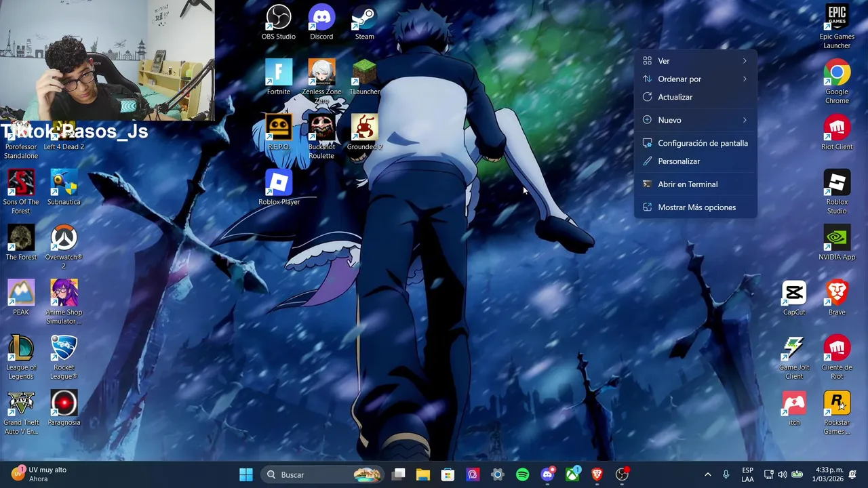This screenshot has width=868, height=488.
Task: Select the Cliente de Riot shortcut
Action: click(x=837, y=358)
